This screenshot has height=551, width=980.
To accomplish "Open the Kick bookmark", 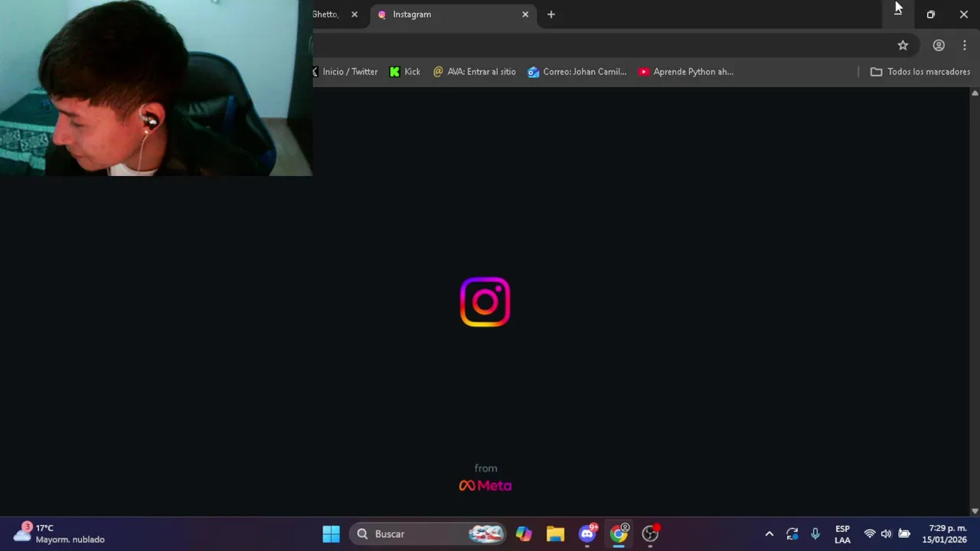I will (x=405, y=72).
